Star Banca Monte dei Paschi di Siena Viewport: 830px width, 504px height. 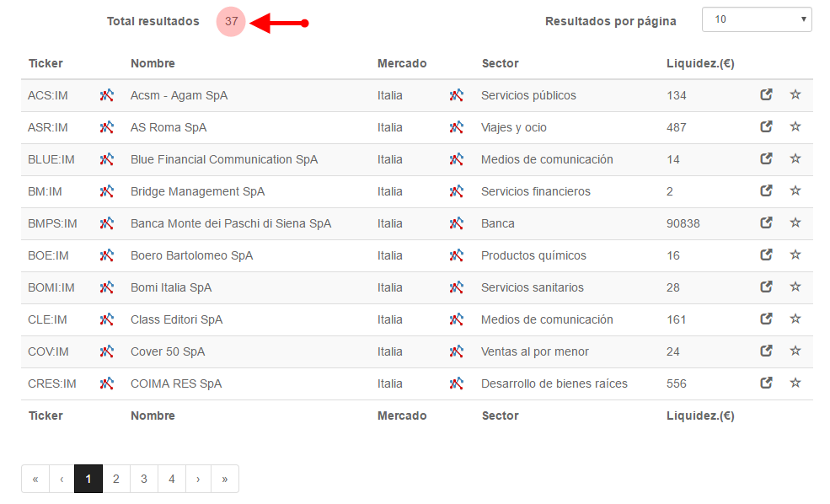tap(795, 223)
